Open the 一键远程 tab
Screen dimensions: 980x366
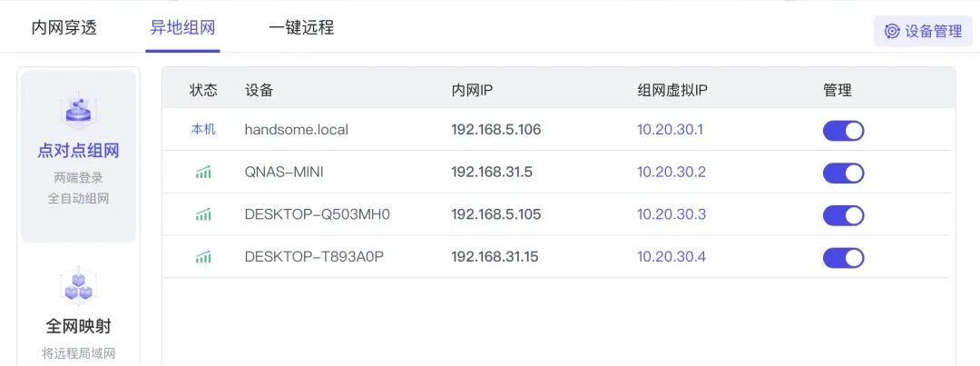coord(301,27)
